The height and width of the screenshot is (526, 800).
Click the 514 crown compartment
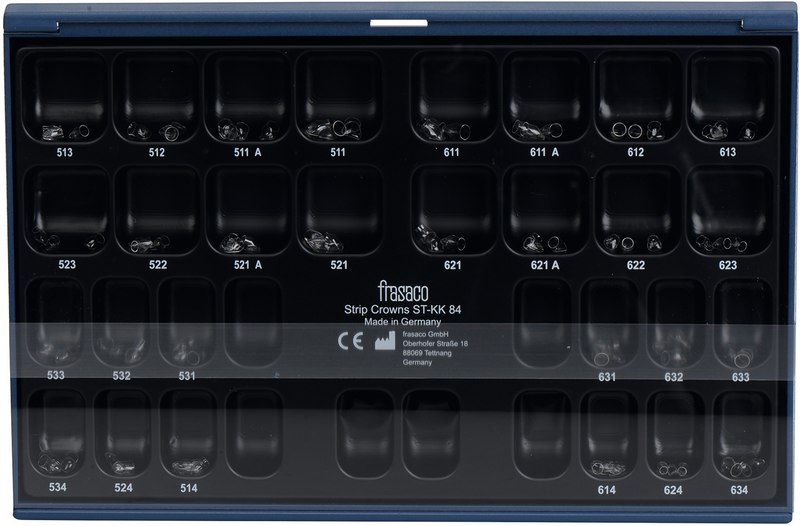188,433
